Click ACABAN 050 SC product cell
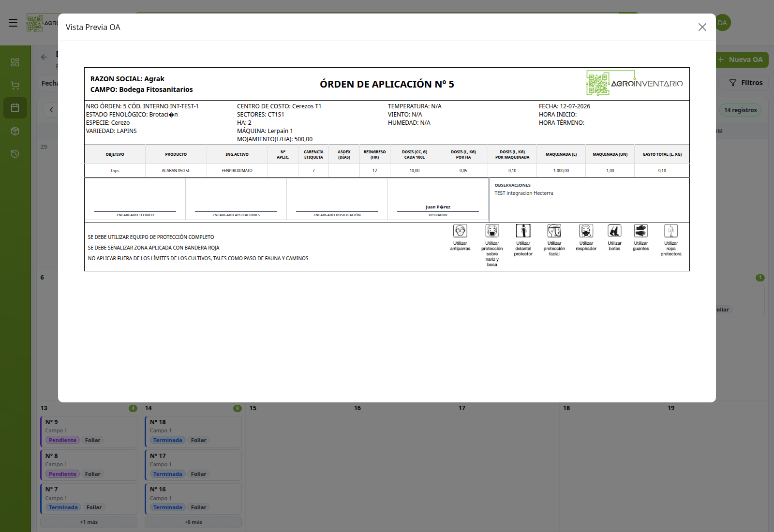The image size is (774, 532). point(176,171)
